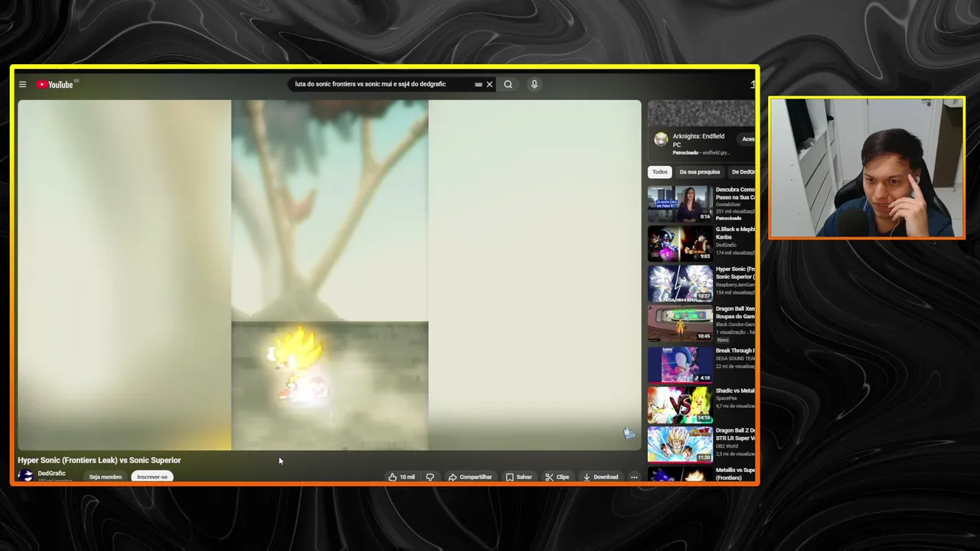The width and height of the screenshot is (980, 551).
Task: Create a clip with Clipe
Action: click(x=557, y=477)
